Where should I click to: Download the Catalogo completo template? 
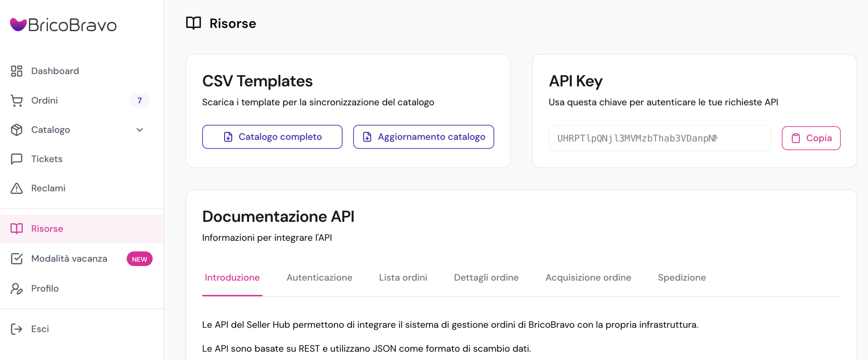272,137
